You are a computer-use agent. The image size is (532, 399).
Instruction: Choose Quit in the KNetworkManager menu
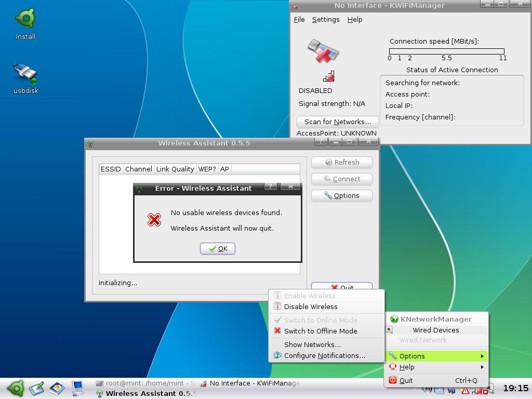[x=436, y=380]
